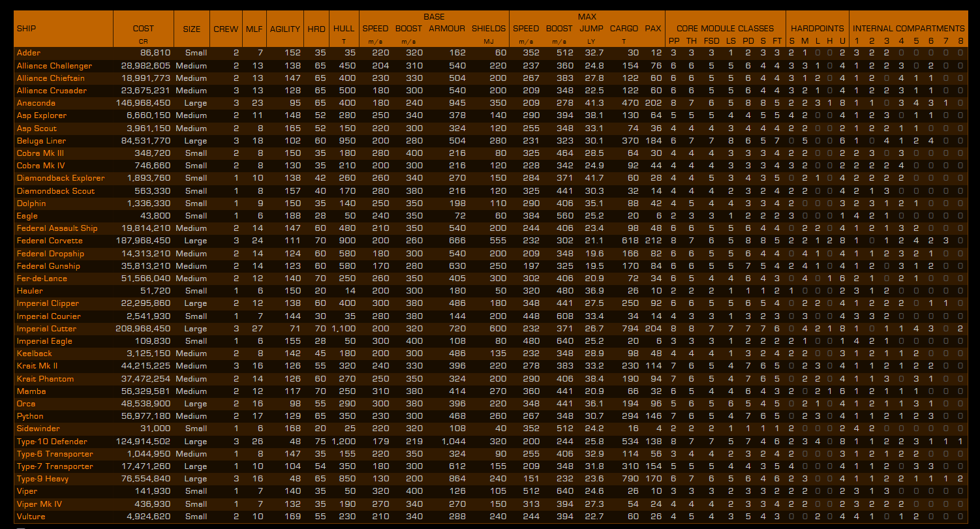This screenshot has width=980, height=529.
Task: Select the FT column header
Action: point(777,41)
